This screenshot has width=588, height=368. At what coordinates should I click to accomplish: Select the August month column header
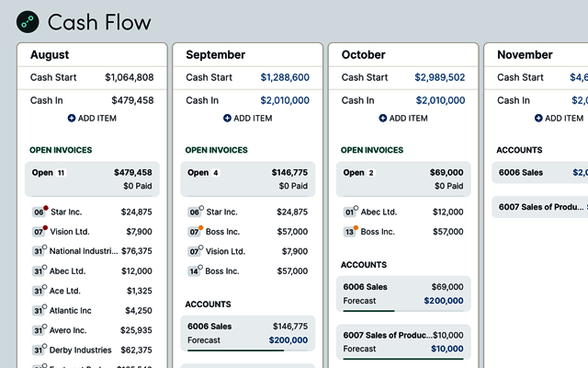point(50,55)
